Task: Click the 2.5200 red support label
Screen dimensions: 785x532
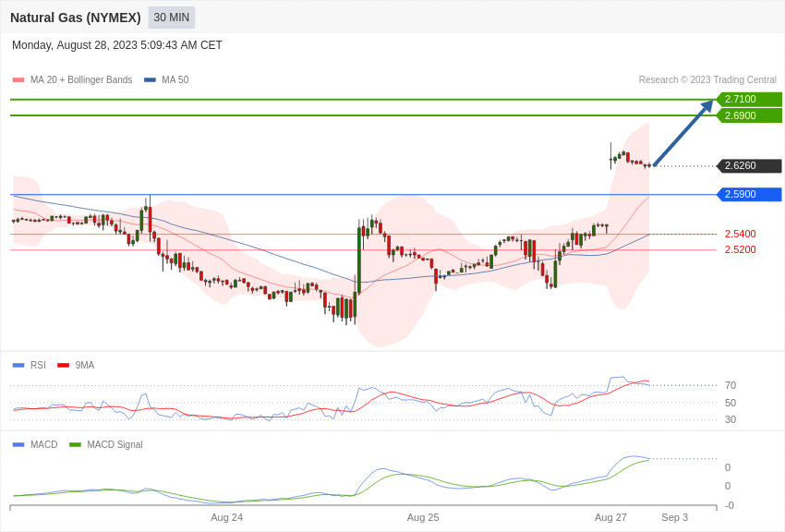Action: point(741,249)
